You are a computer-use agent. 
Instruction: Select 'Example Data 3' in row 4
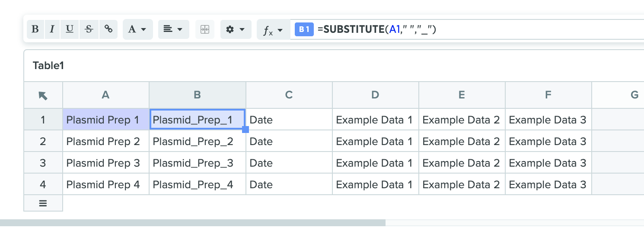(548, 184)
